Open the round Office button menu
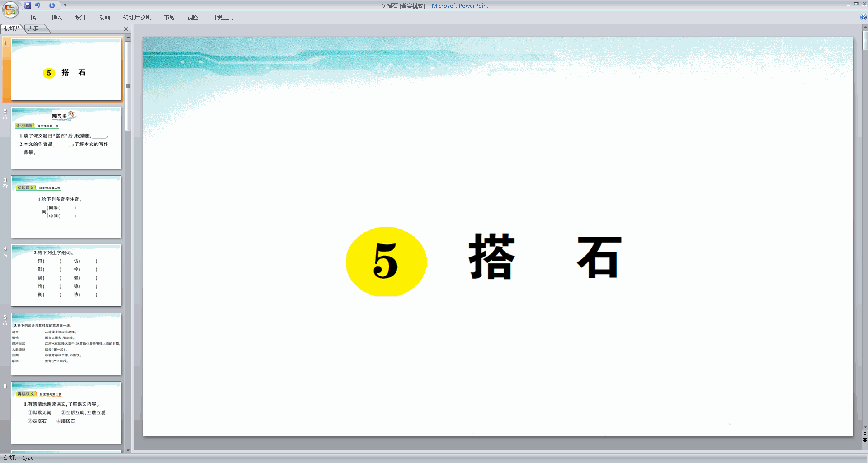Screen dimensions: 868x463 coord(10,9)
